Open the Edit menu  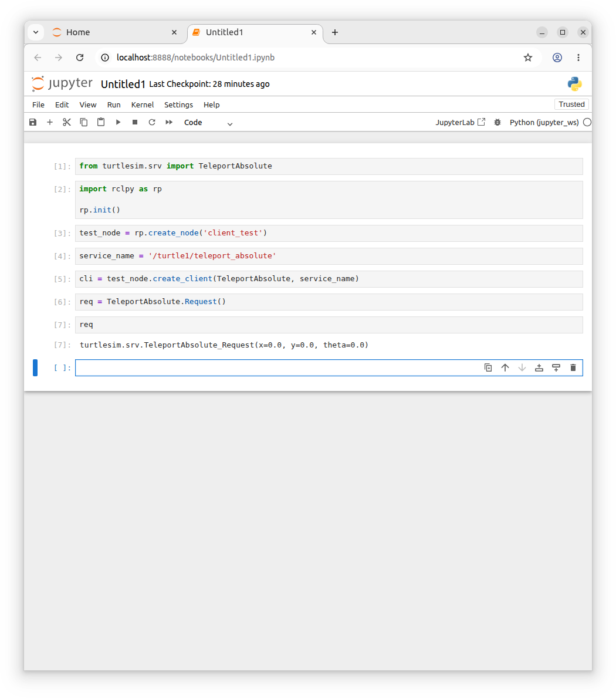tap(62, 104)
